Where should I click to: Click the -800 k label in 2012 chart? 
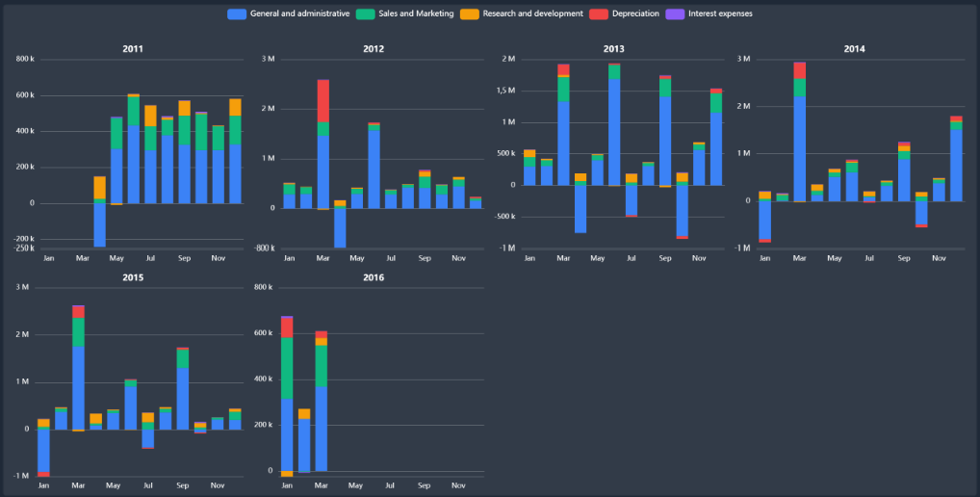tap(265, 248)
